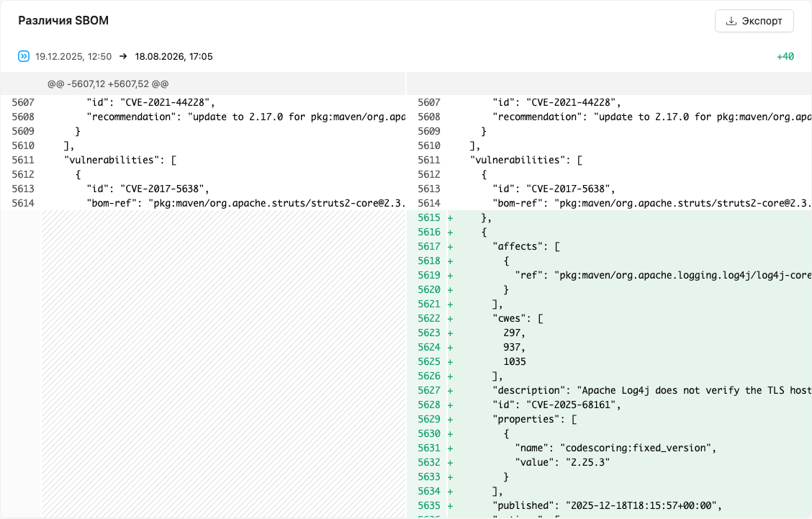Click line number 5607 in left pane
The height and width of the screenshot is (519, 812).
pyautogui.click(x=23, y=102)
